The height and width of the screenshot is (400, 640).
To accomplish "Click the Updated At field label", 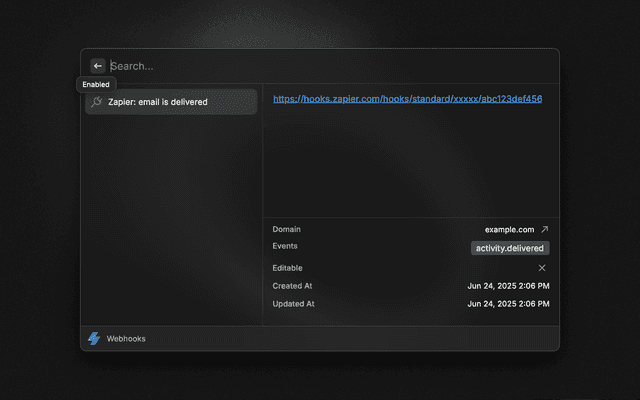I will click(294, 304).
